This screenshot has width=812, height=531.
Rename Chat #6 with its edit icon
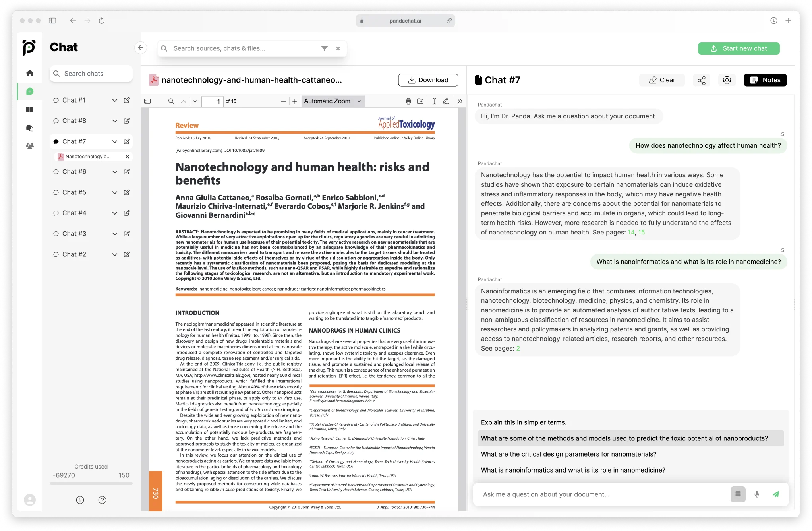pyautogui.click(x=127, y=172)
